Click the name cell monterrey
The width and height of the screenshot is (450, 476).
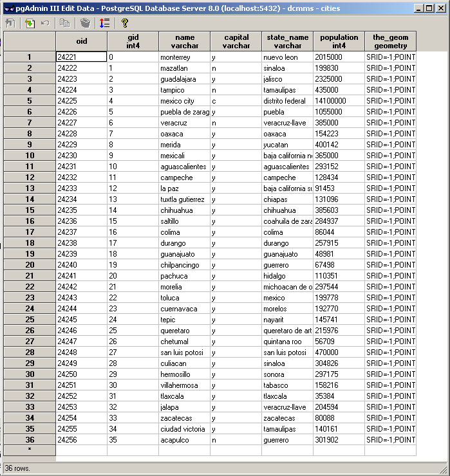pos(184,57)
